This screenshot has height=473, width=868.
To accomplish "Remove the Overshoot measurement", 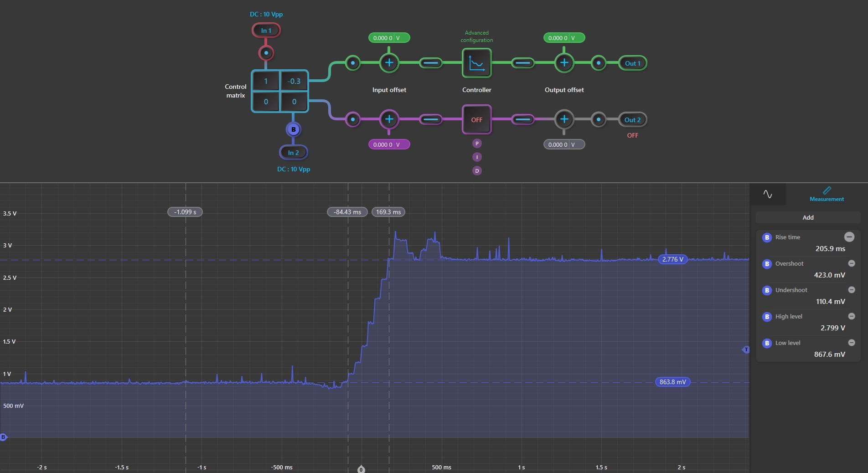I will [x=851, y=263].
